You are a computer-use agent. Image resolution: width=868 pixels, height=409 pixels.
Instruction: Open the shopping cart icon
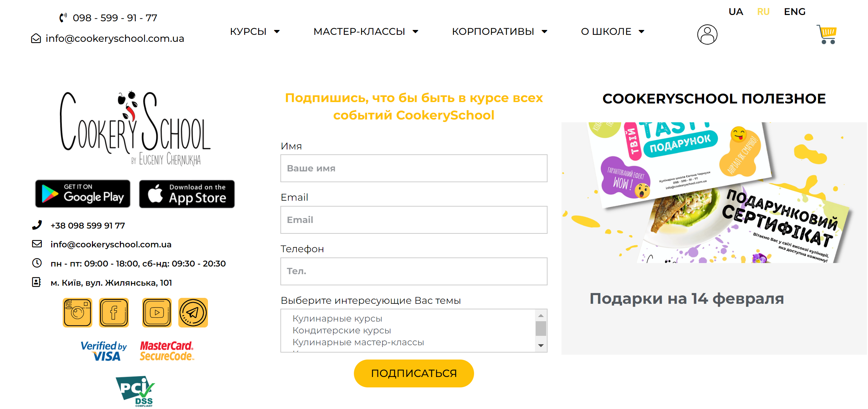[x=827, y=34]
